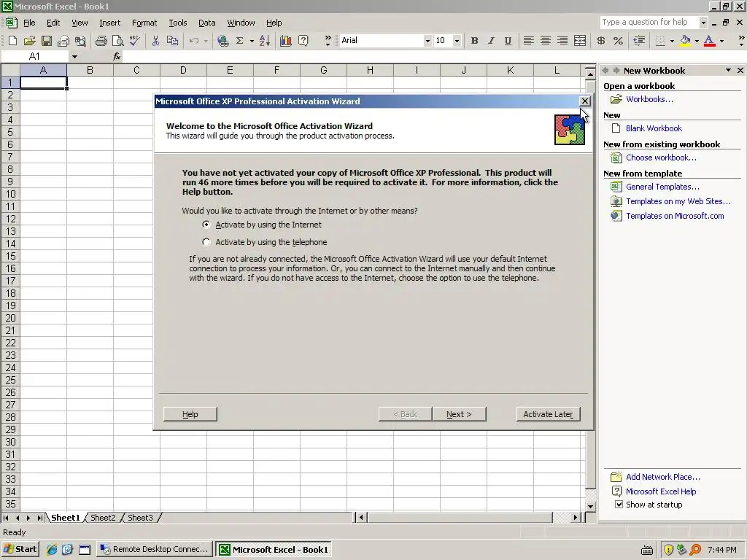Click the Open folder toolbar icon
747x560 pixels.
(29, 41)
